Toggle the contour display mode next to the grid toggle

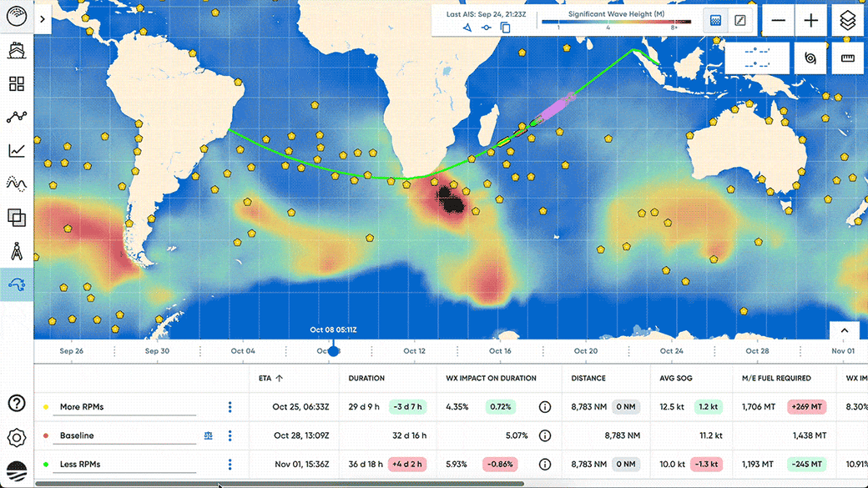739,20
